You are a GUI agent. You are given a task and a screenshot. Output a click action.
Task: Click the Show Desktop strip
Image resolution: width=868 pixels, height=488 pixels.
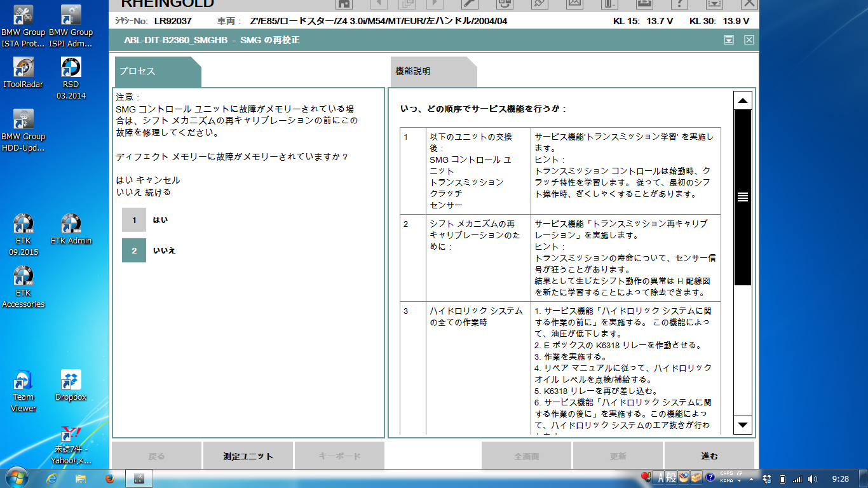click(864, 478)
